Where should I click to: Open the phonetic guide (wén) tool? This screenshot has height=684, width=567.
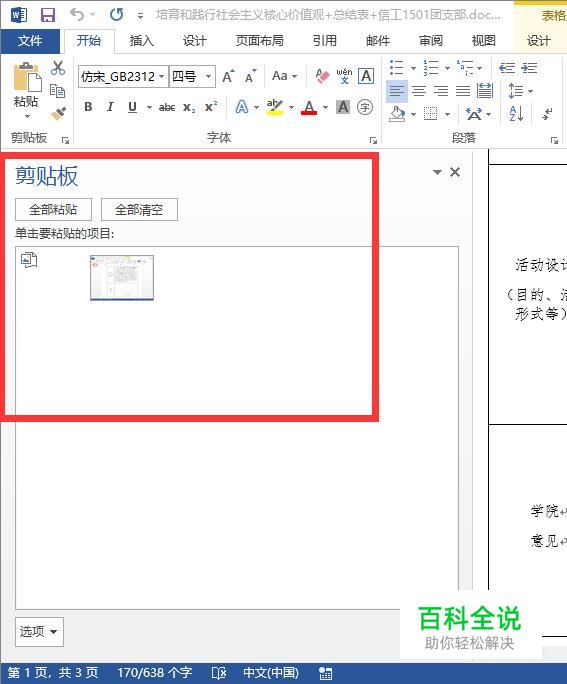[x=344, y=76]
